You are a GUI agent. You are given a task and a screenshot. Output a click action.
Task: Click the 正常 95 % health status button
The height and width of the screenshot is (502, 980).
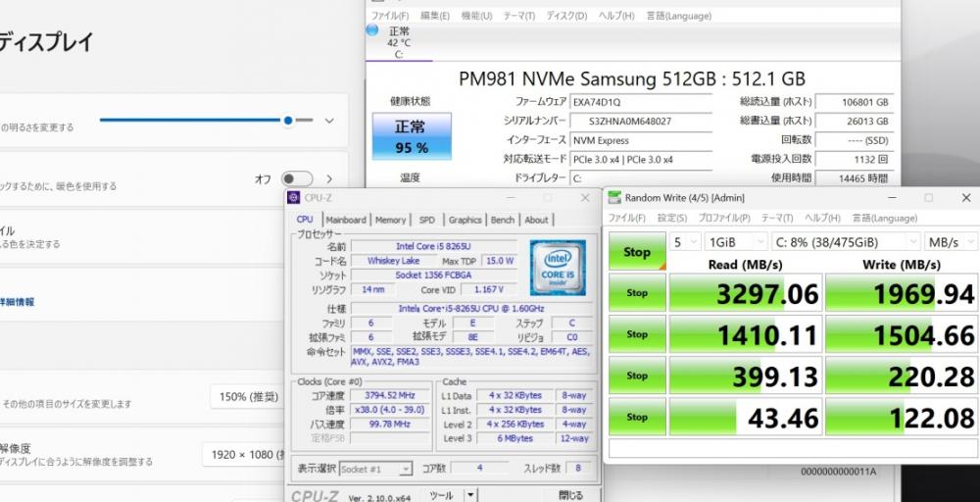(412, 136)
